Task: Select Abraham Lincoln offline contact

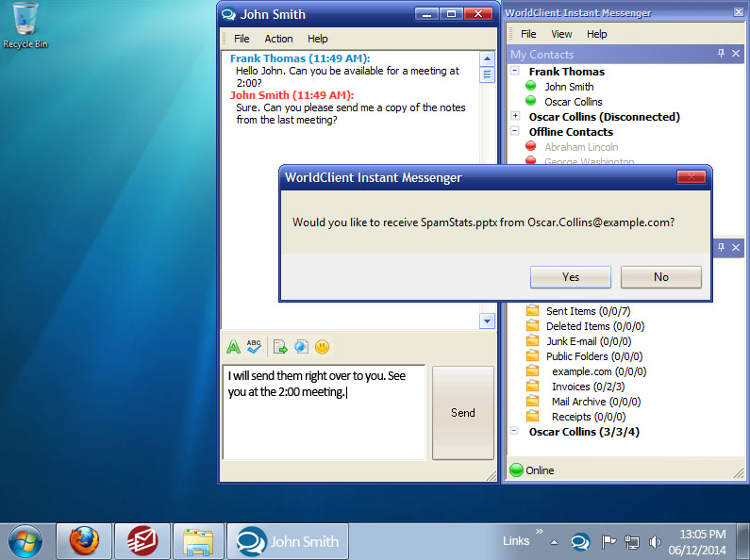Action: 581,147
